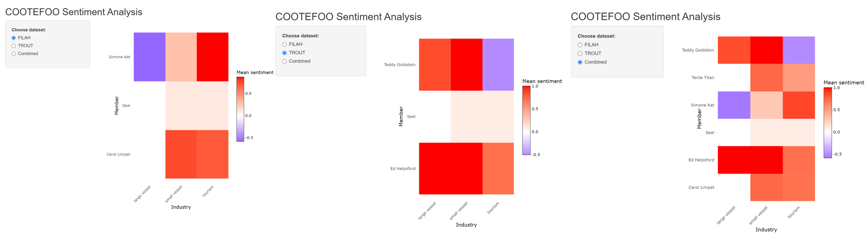This screenshot has height=240, width=868.
Task: Click Teddy Goldstein's small vessel cell in TROUT heatmap
Action: click(x=467, y=65)
